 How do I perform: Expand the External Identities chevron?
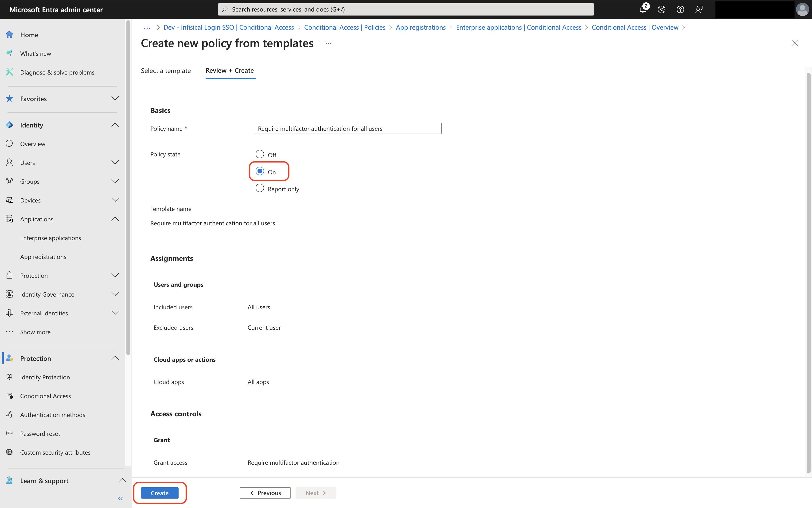pos(115,313)
